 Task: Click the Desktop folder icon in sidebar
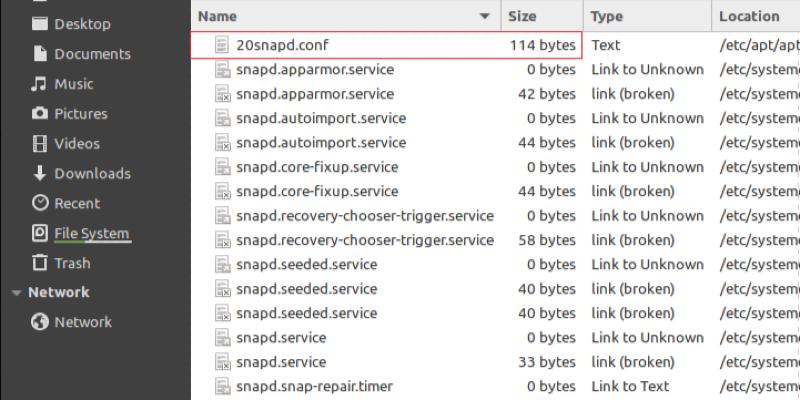tap(40, 23)
